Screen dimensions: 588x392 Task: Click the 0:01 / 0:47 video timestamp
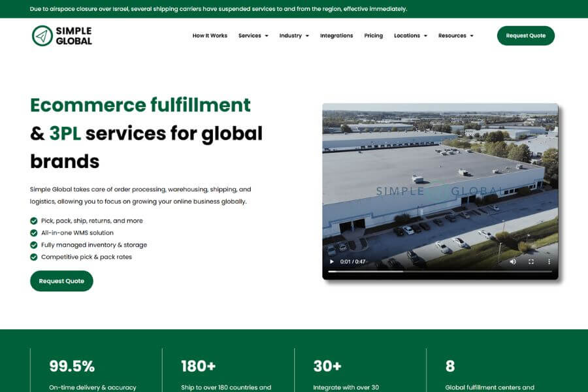point(353,261)
